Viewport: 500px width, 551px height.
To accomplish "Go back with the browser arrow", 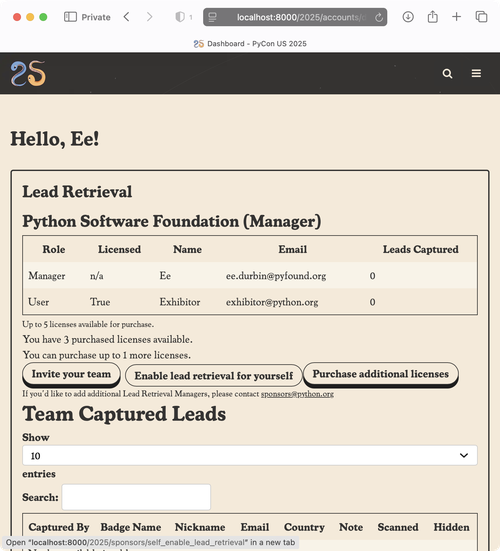I will pyautogui.click(x=126, y=17).
